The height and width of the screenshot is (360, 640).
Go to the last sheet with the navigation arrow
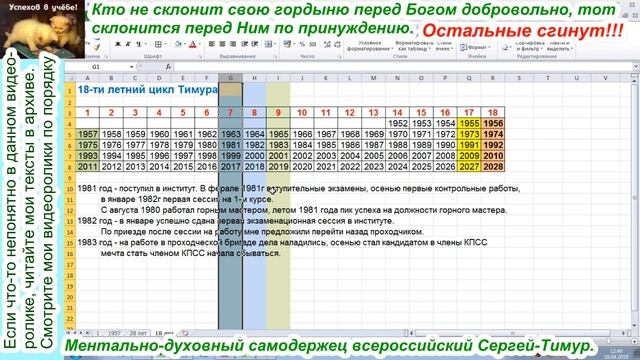coord(87,333)
